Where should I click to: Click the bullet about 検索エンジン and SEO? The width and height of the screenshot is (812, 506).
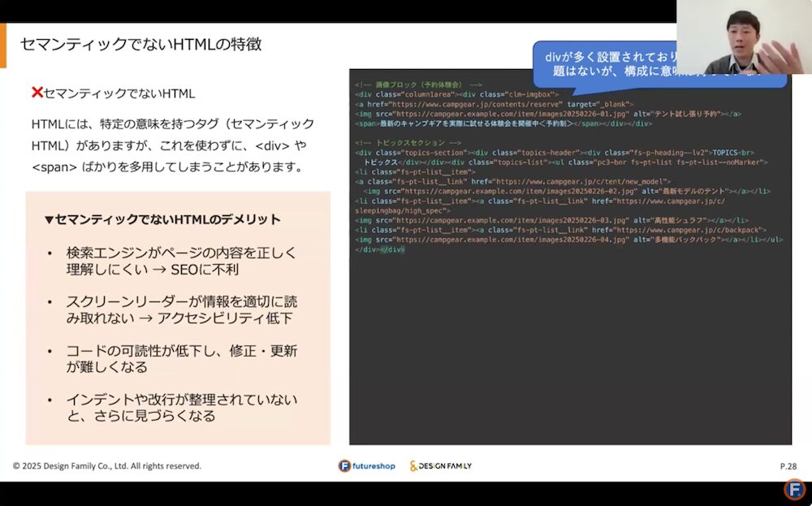coord(181,261)
